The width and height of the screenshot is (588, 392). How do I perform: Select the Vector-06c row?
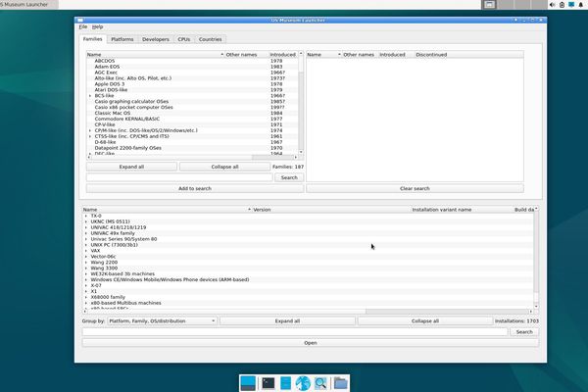click(x=308, y=257)
